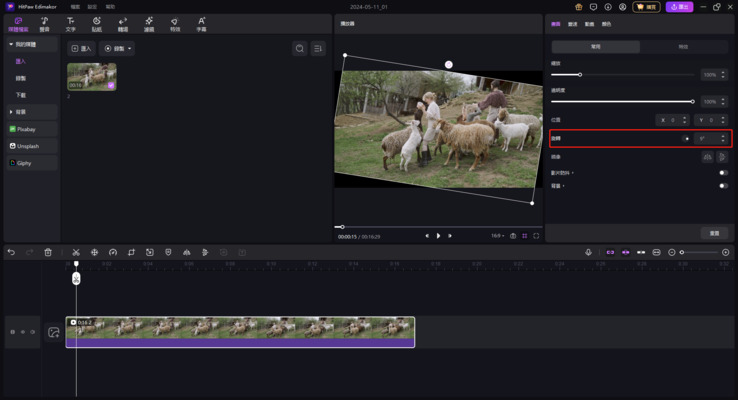Viewport: 738px width, 400px height.
Task: Open the Text tab in top toolbar
Action: tap(70, 24)
